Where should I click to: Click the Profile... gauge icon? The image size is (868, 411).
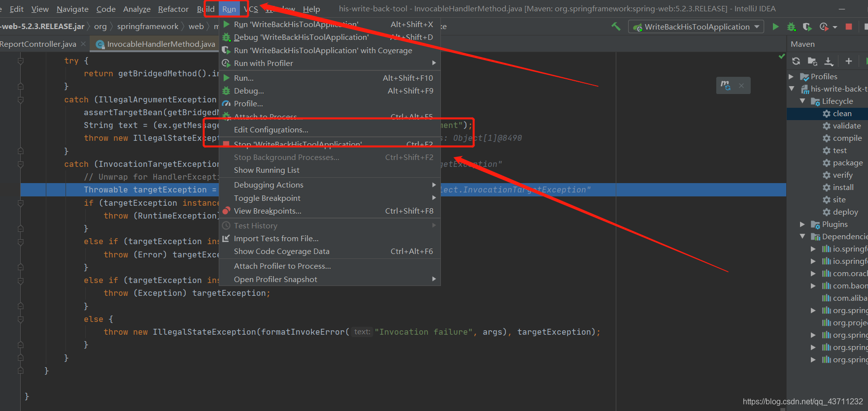[226, 103]
